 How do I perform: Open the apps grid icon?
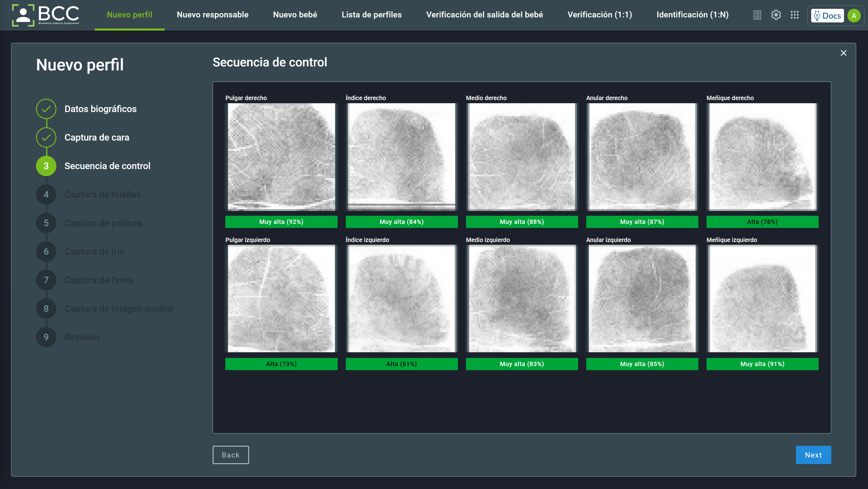795,15
